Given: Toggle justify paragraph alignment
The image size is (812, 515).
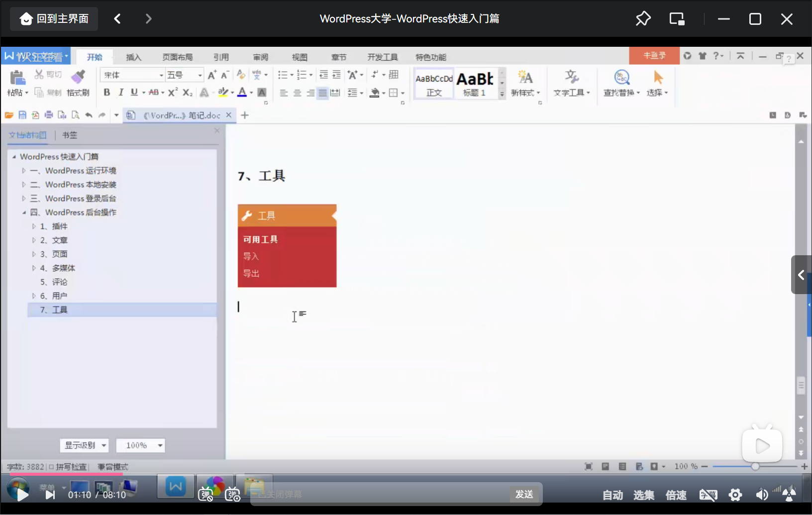Looking at the screenshot, I should (x=322, y=93).
